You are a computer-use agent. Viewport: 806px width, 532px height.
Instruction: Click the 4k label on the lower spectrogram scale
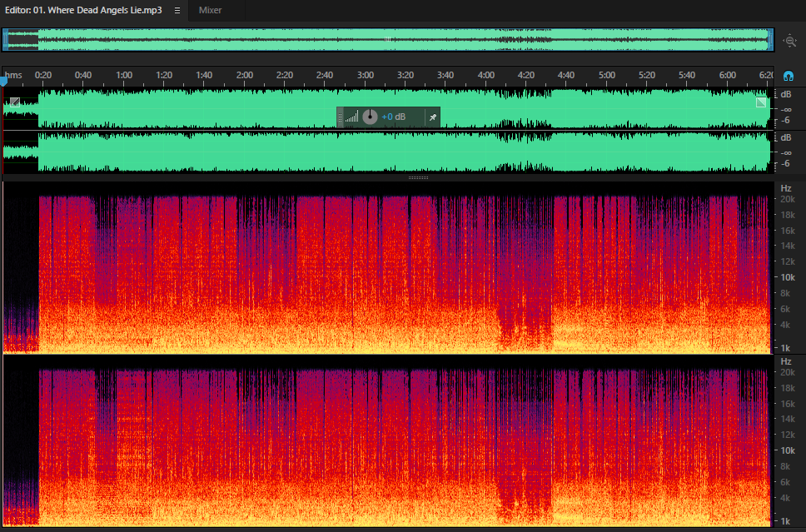tap(786, 498)
